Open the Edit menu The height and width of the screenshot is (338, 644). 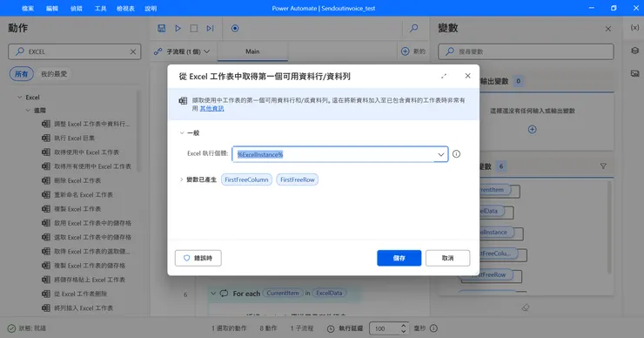[52, 8]
